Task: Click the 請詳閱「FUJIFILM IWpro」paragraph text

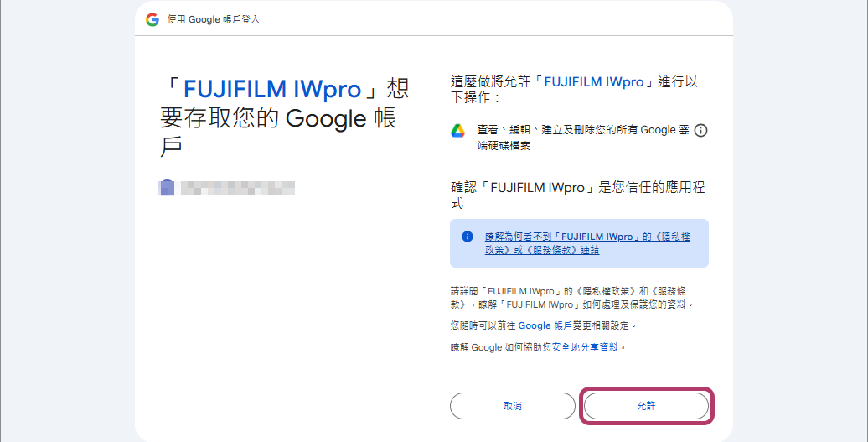Action: point(572,298)
